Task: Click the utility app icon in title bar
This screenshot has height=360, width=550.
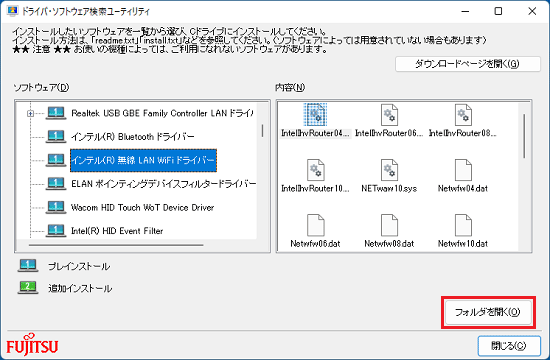Action: 12,11
